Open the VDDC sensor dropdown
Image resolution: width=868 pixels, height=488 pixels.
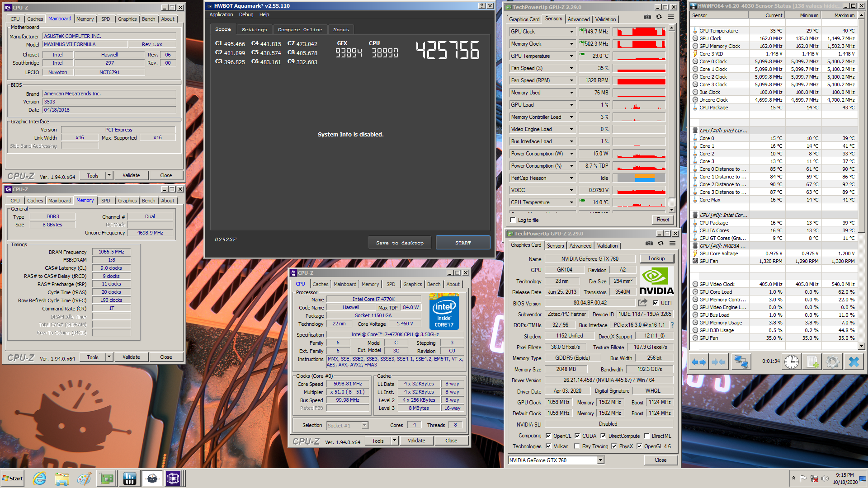pyautogui.click(x=571, y=190)
